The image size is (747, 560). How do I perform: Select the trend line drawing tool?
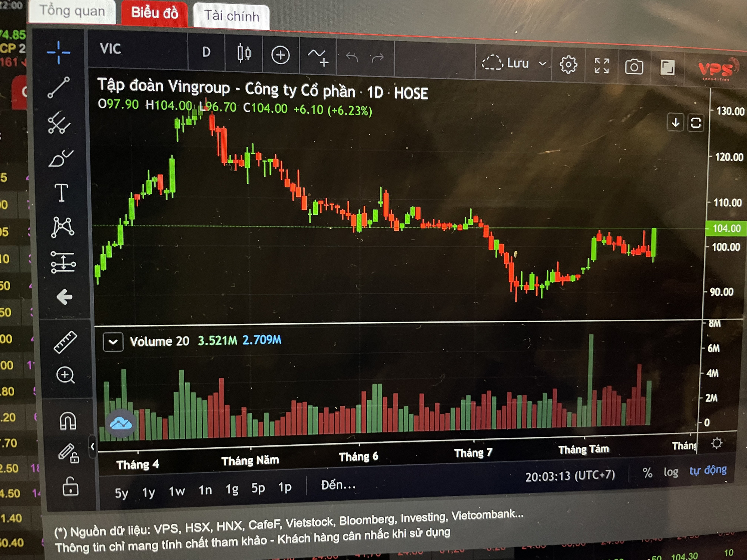[59, 88]
